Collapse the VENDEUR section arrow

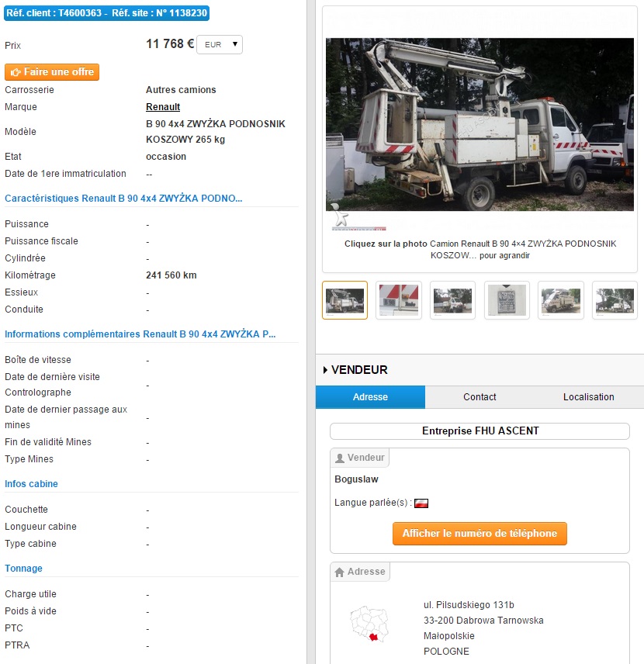tap(325, 370)
